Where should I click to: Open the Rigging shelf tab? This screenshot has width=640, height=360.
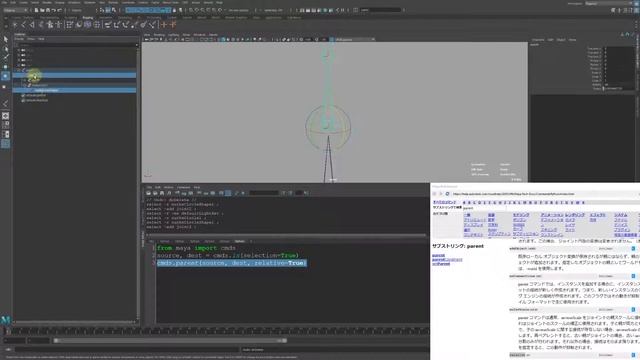tap(88, 18)
